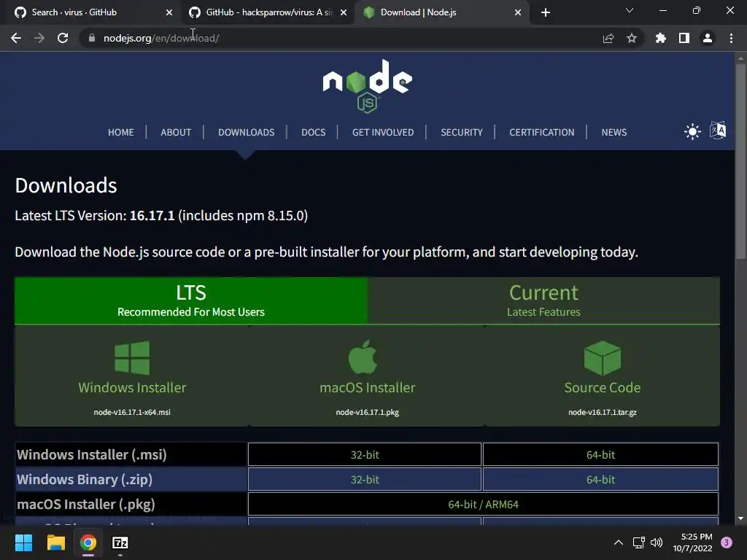Click the Windows Installer (.msi) row label
Image resolution: width=747 pixels, height=560 pixels.
pos(92,455)
